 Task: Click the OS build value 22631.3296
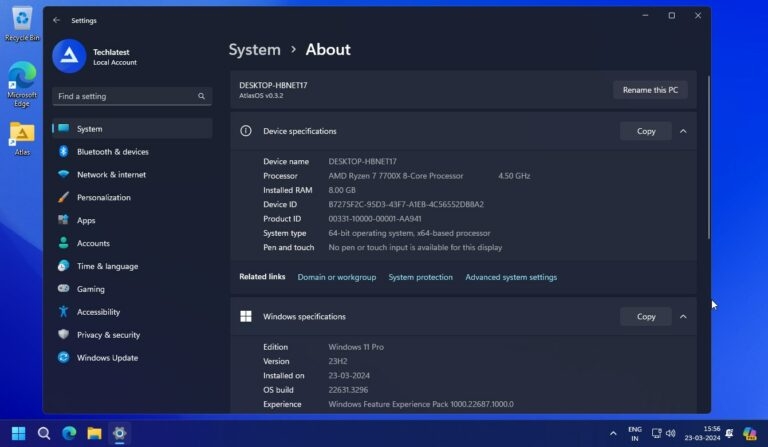click(x=348, y=390)
